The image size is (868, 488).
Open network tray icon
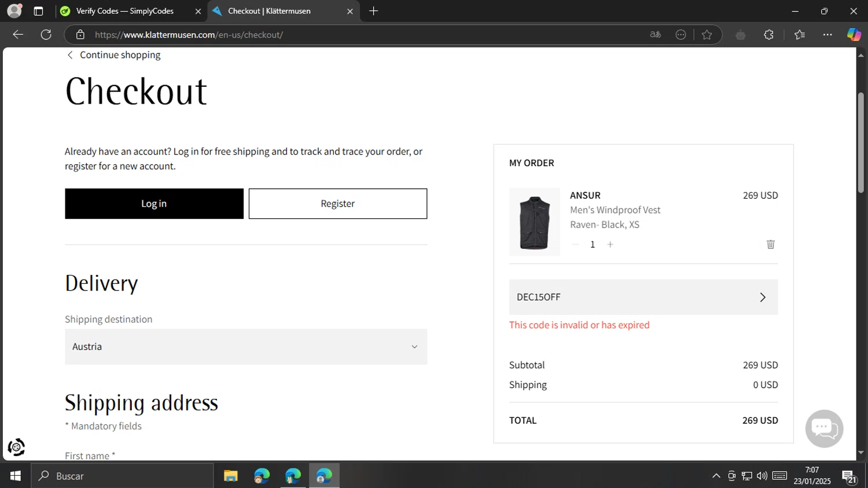[x=747, y=476]
